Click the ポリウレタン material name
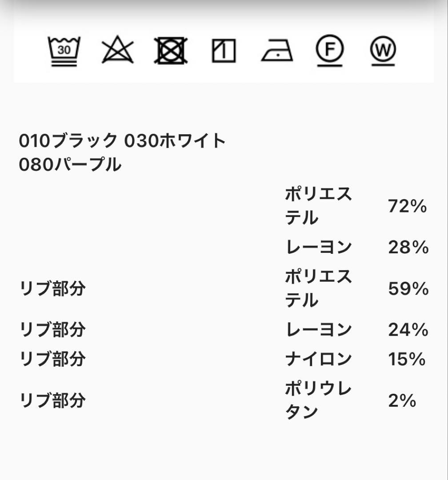The height and width of the screenshot is (480, 448). coord(318,401)
